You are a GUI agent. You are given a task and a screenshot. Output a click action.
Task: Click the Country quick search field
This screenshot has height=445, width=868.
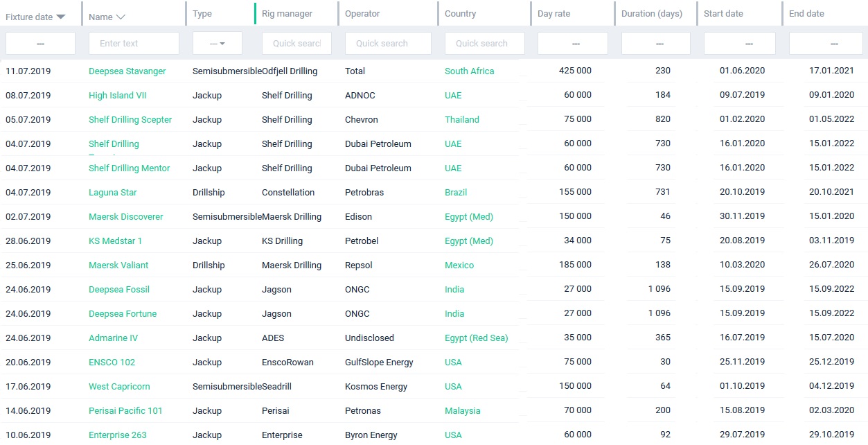[484, 43]
